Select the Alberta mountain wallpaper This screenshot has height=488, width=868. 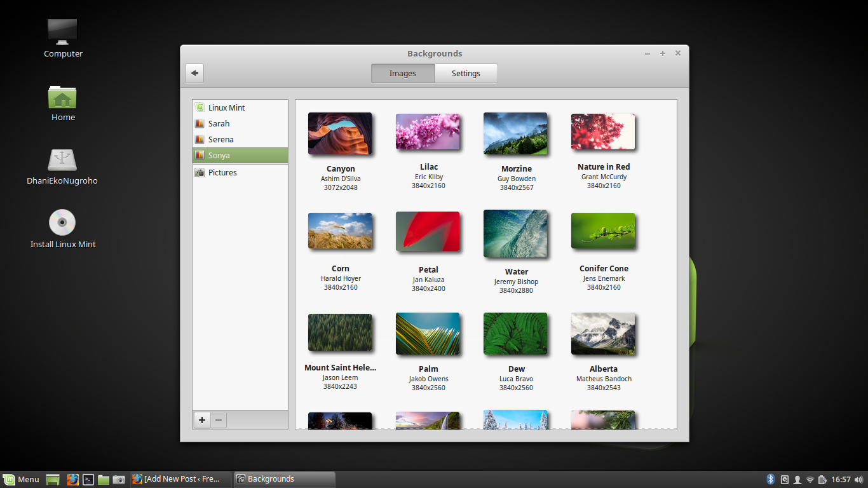click(603, 334)
